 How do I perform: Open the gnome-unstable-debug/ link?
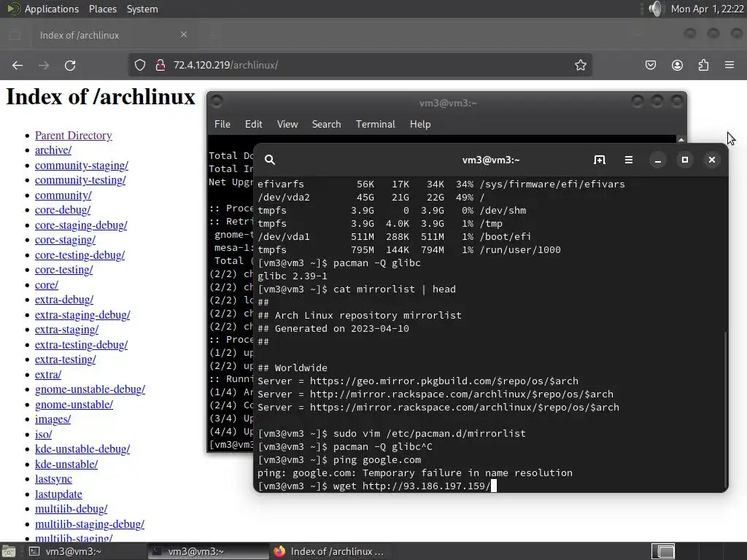point(90,389)
